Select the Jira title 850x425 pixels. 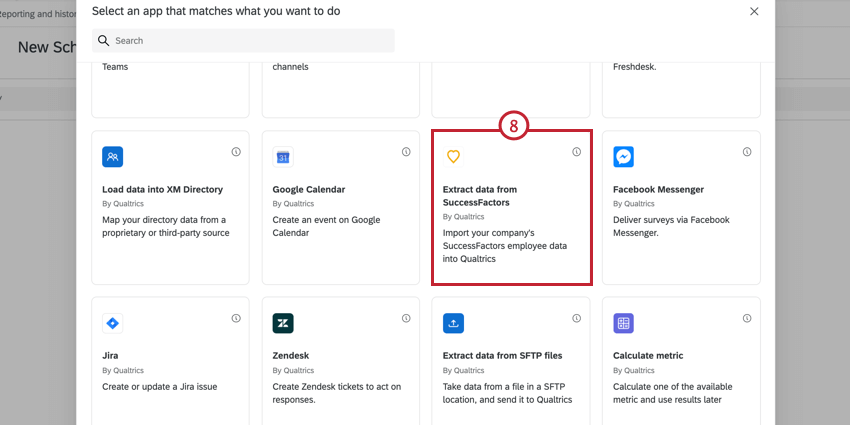pyautogui.click(x=110, y=356)
